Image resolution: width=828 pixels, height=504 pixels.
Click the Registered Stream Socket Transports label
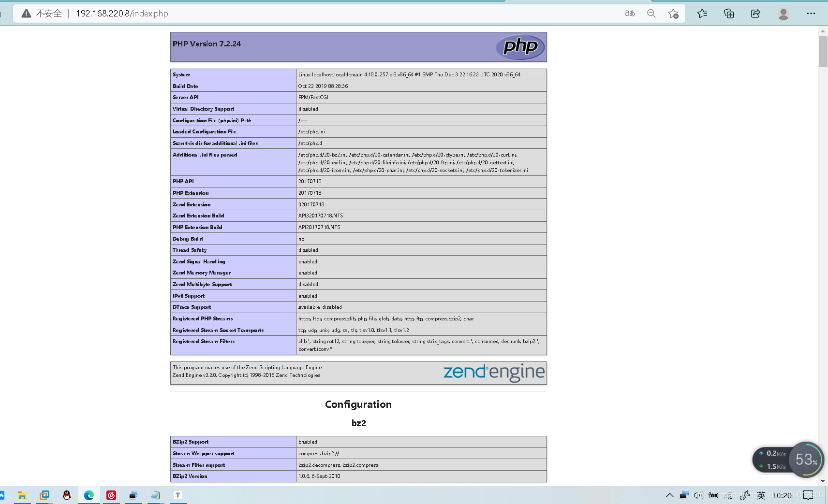pos(218,330)
